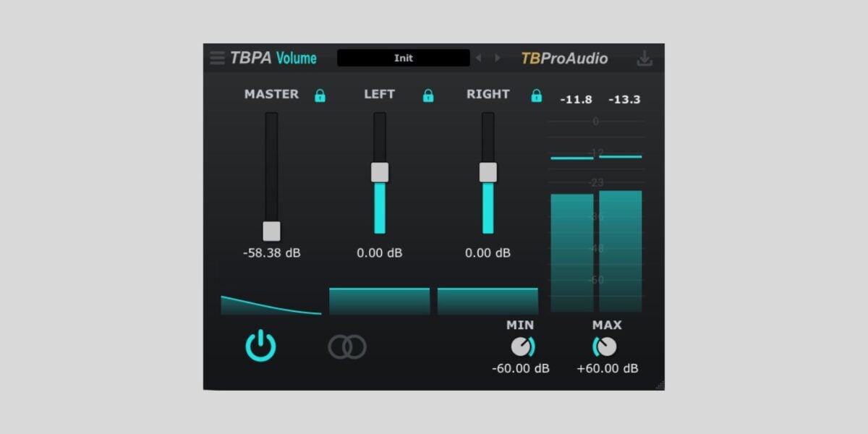Lock the LEFT channel fader
Screen dimensions: 868x434
pos(427,95)
